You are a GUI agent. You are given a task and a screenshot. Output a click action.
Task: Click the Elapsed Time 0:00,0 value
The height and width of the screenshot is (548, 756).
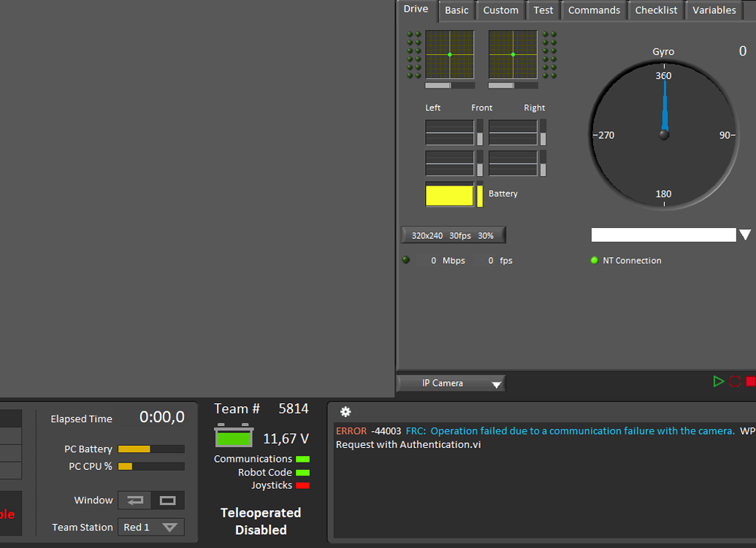tap(162, 416)
